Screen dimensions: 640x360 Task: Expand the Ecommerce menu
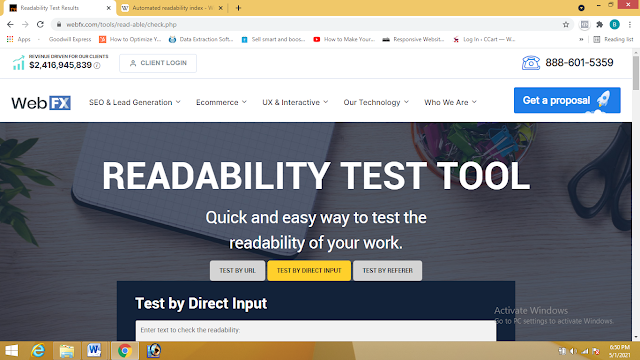pos(221,102)
